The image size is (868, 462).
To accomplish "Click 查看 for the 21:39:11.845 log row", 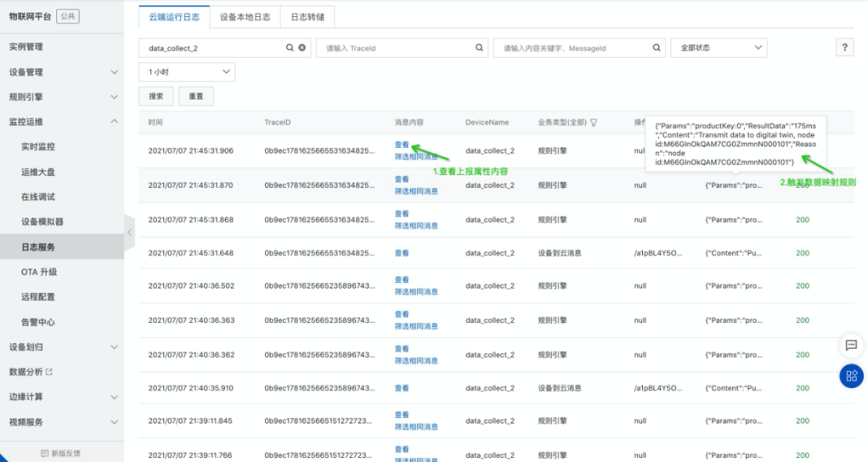I will pos(402,415).
